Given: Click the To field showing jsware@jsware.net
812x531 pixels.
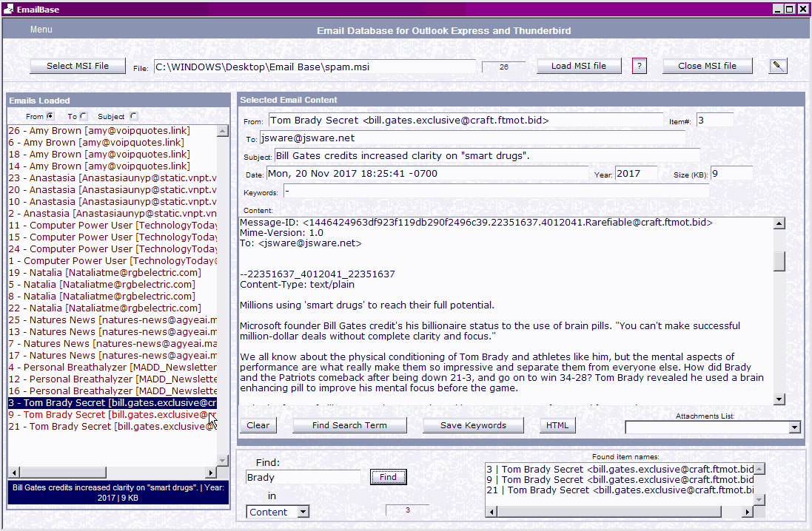Looking at the screenshot, I should tap(472, 138).
